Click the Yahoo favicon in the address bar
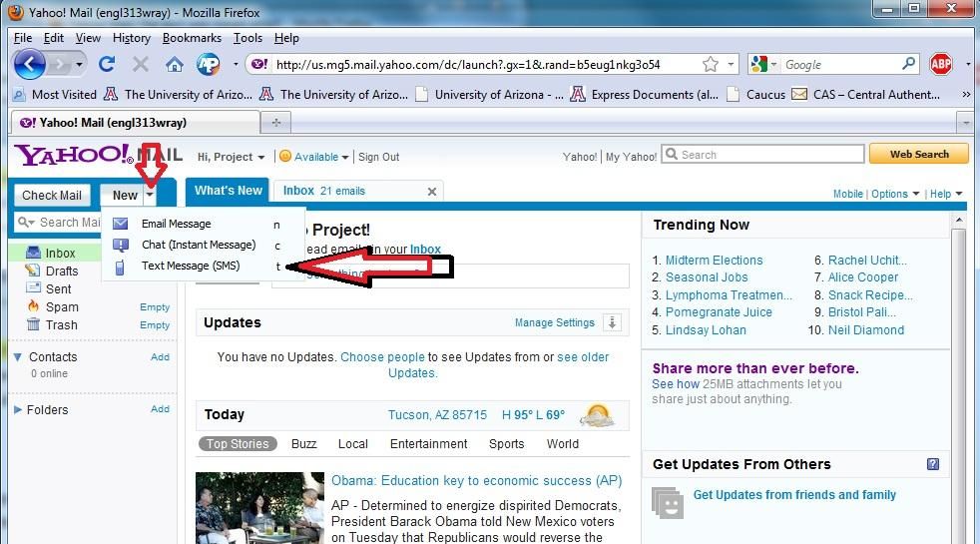 (258, 64)
